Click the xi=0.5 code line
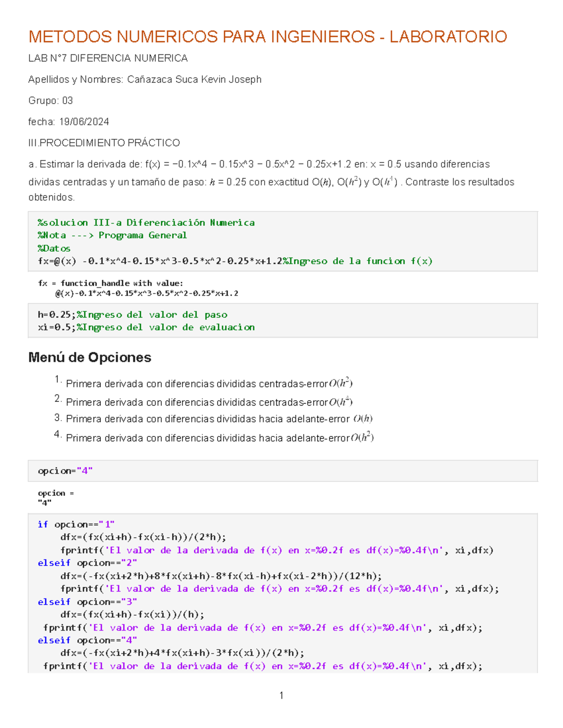This screenshot has width=563, height=728. coord(146,327)
